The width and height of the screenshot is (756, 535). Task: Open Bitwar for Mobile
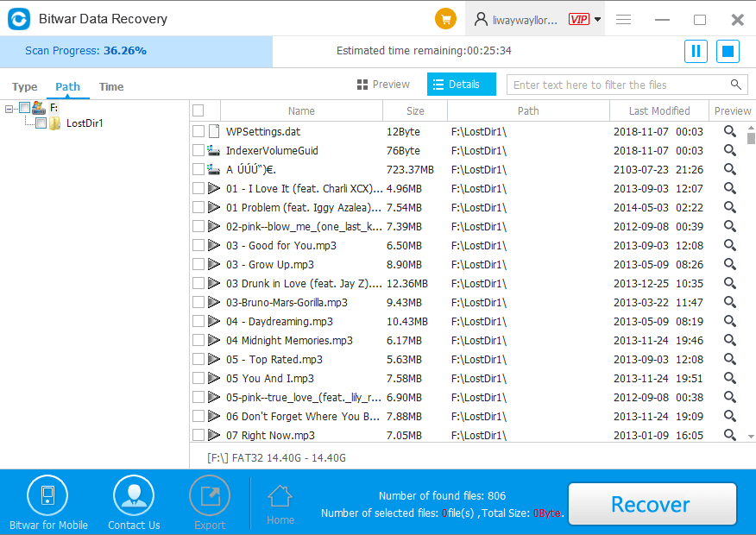coord(47,504)
